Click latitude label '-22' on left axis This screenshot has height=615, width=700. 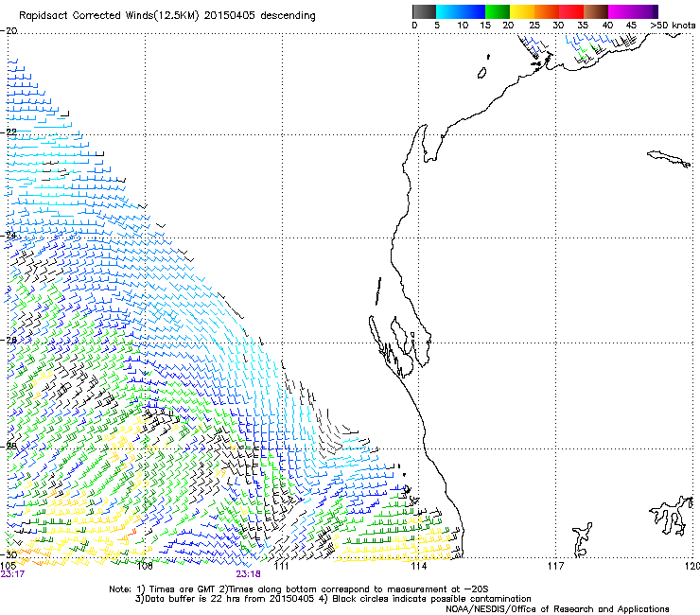click(9, 132)
